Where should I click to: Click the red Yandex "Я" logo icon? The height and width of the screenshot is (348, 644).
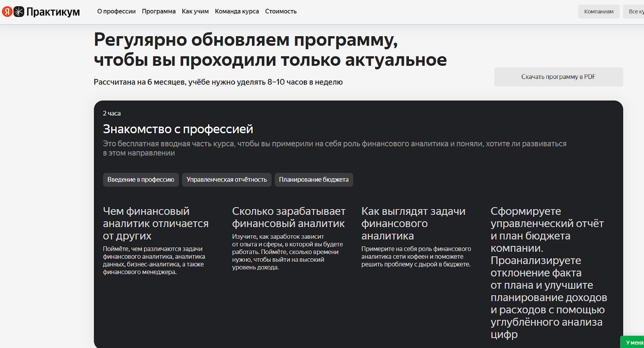coord(7,12)
